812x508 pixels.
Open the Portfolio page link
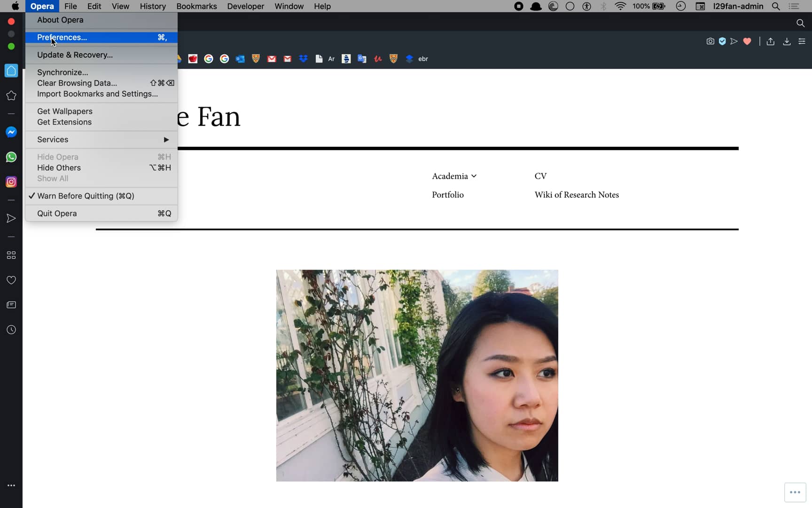click(x=448, y=195)
